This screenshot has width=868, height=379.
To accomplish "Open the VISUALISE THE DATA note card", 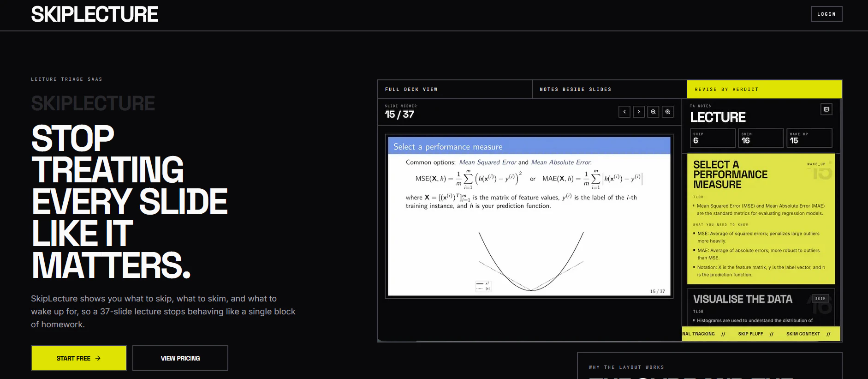I will point(761,307).
